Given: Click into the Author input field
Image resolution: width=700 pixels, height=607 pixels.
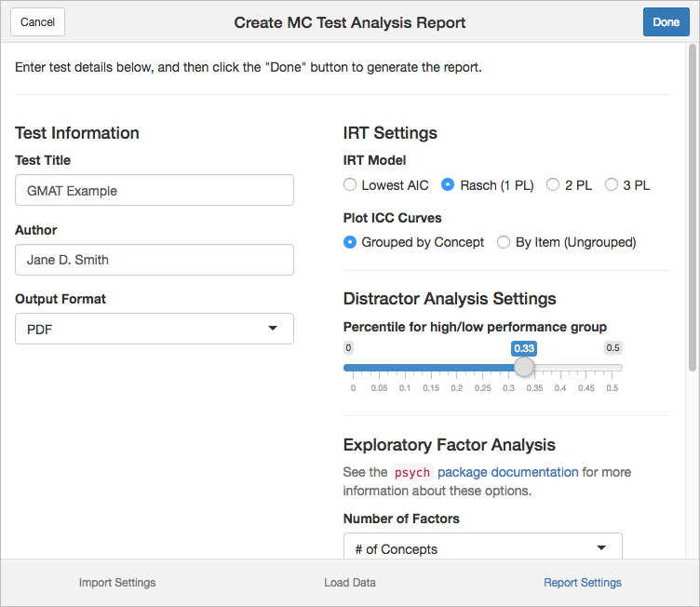Looking at the screenshot, I should click(155, 260).
